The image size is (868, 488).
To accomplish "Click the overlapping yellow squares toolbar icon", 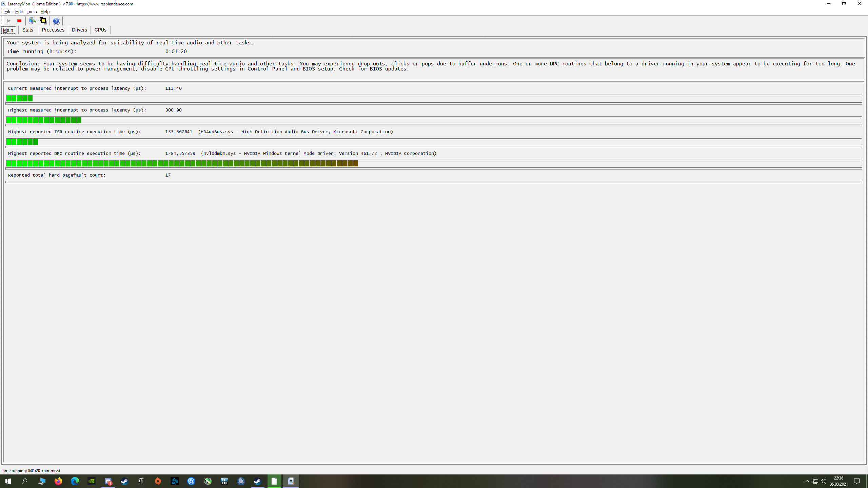I will point(43,21).
